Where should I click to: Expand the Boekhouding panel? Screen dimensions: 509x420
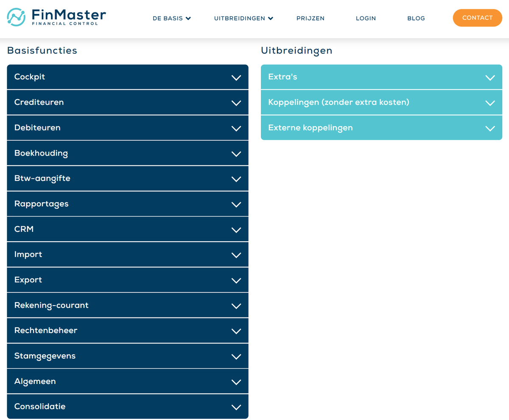pos(127,153)
